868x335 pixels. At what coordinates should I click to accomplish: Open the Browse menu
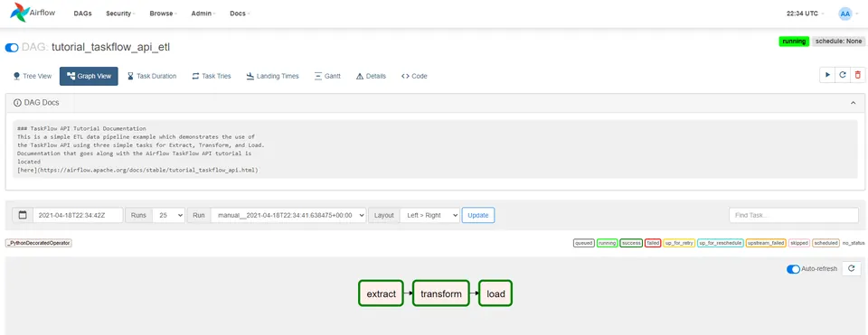163,14
